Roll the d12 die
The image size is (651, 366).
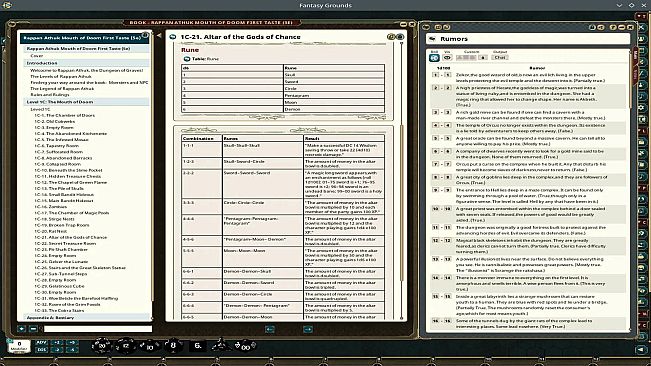(125, 345)
